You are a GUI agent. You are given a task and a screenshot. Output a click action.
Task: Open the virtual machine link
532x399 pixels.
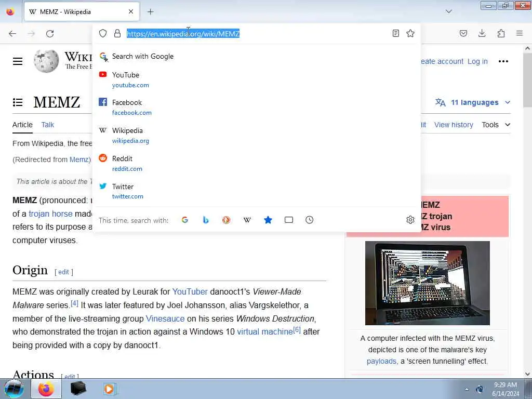[265, 332]
